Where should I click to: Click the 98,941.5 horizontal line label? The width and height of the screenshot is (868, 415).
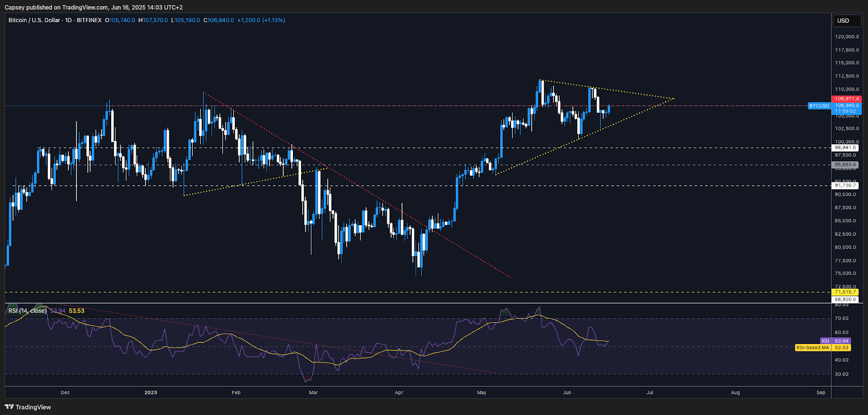[845, 148]
